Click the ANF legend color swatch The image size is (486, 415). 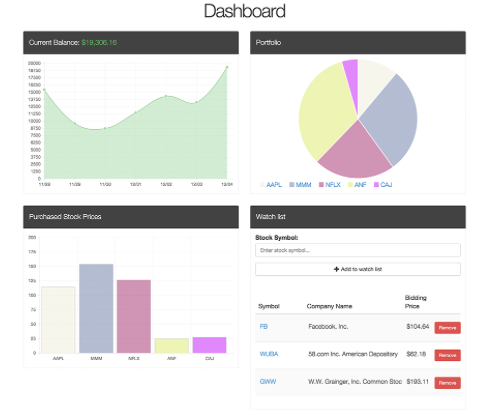point(350,185)
